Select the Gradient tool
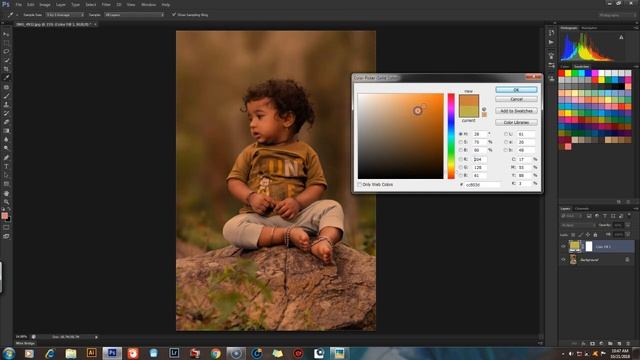 [6, 131]
